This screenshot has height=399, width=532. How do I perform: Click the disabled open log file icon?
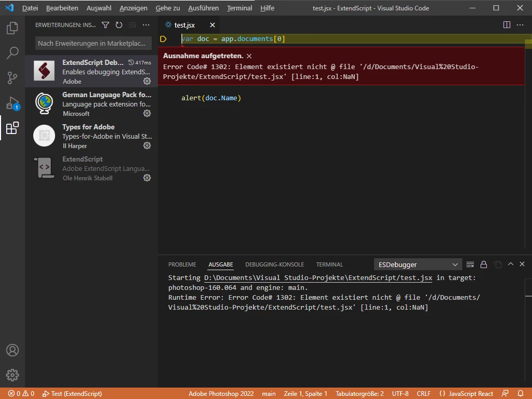(497, 264)
